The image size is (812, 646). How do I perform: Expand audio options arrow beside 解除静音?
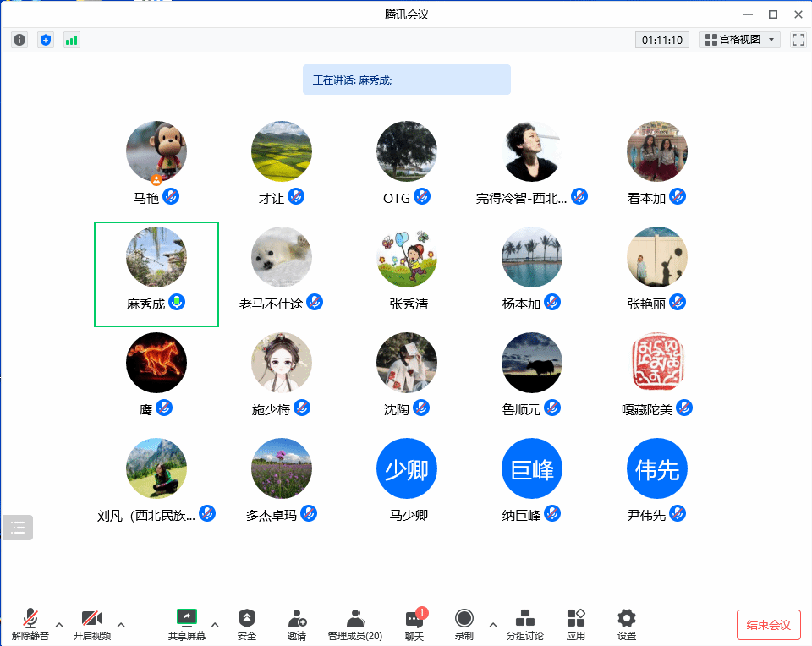(x=59, y=625)
